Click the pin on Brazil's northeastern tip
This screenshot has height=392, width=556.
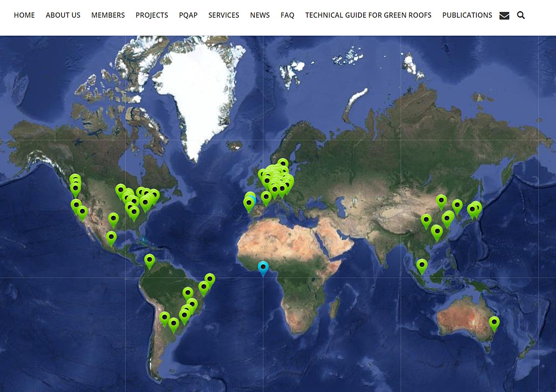[x=210, y=279]
